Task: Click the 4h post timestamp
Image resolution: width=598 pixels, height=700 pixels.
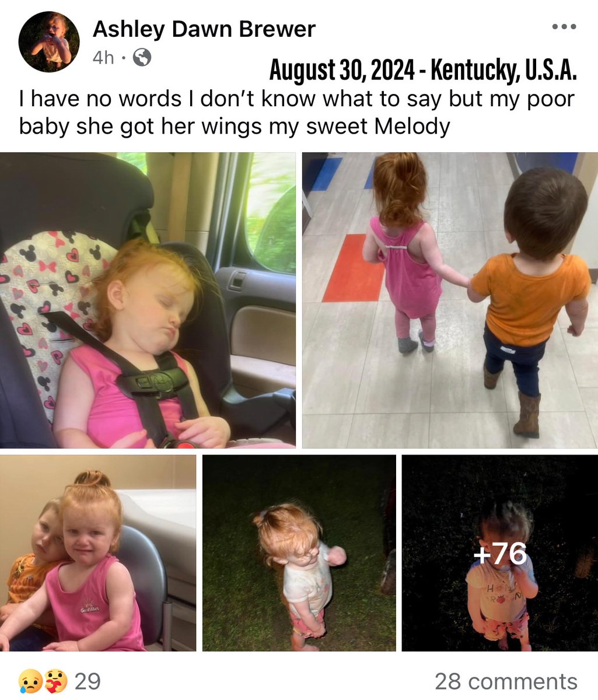Action: 103,58
